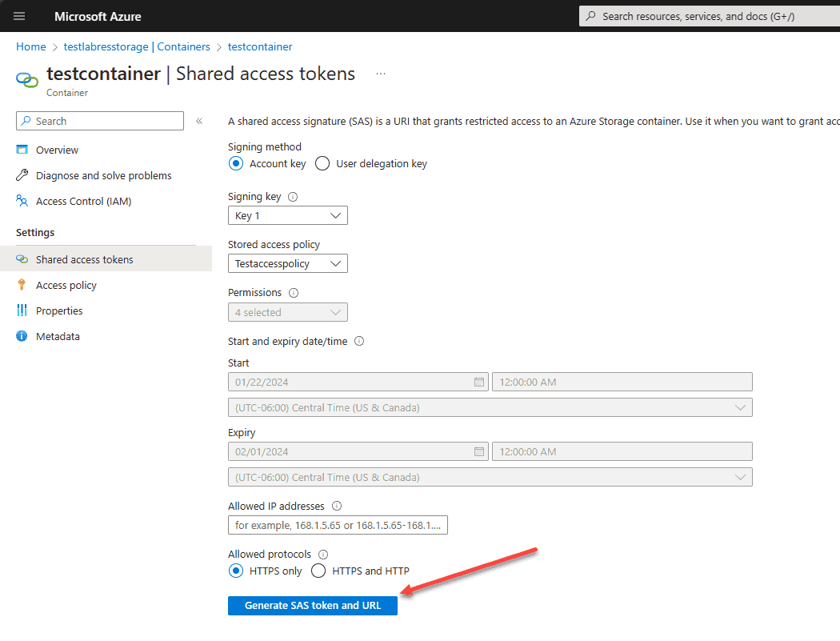Show info tooltip for Allowed IP addresses
Viewport: 840px width, 641px height.
[x=337, y=506]
